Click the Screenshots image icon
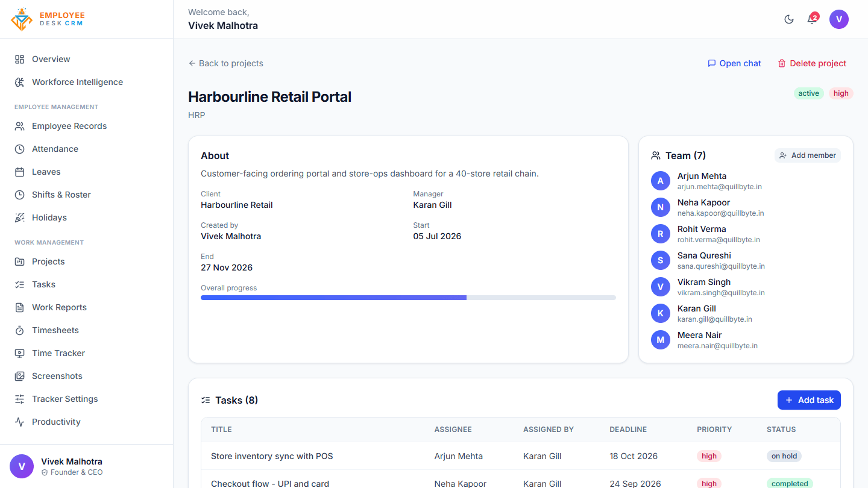 pos(20,376)
